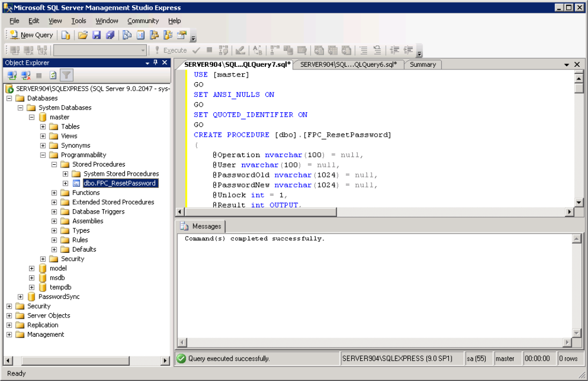Image resolution: width=588 pixels, height=381 pixels.
Task: Refresh the Object Explorer tree
Action: coord(53,76)
